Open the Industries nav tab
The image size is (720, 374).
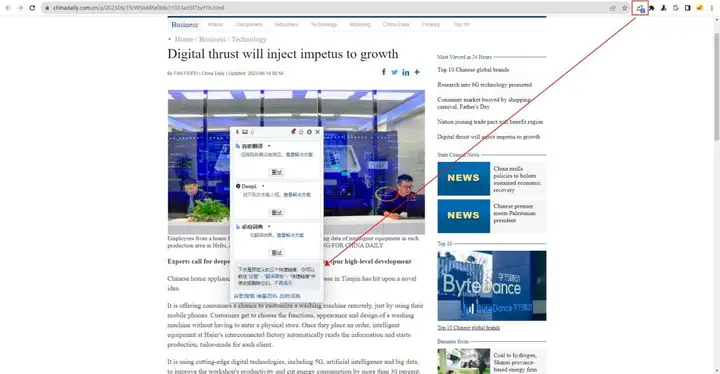[287, 24]
